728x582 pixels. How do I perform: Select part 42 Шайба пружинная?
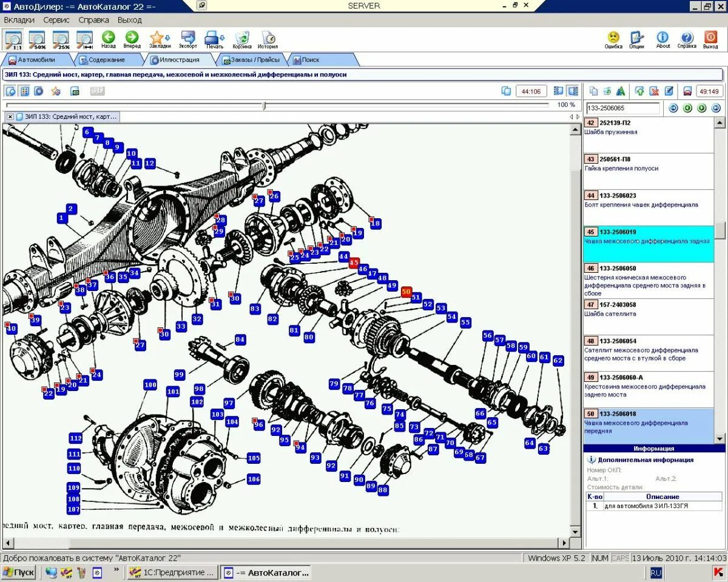coord(649,135)
